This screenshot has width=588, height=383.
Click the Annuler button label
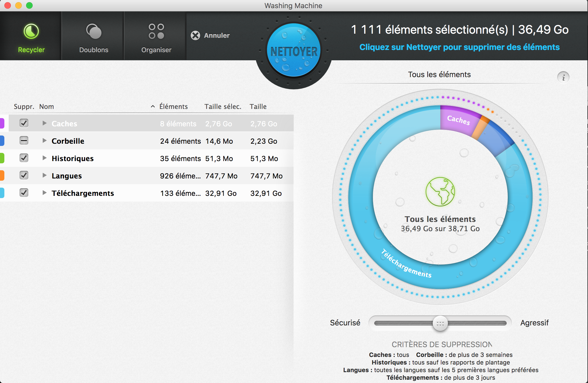(217, 36)
